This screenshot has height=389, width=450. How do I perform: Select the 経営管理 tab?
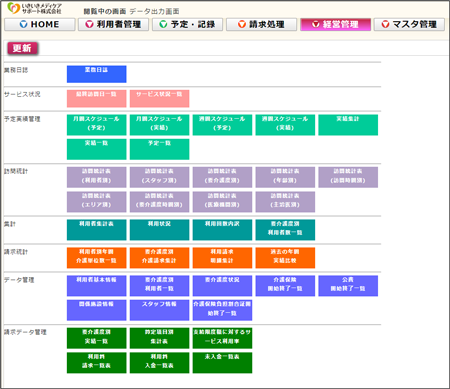335,24
